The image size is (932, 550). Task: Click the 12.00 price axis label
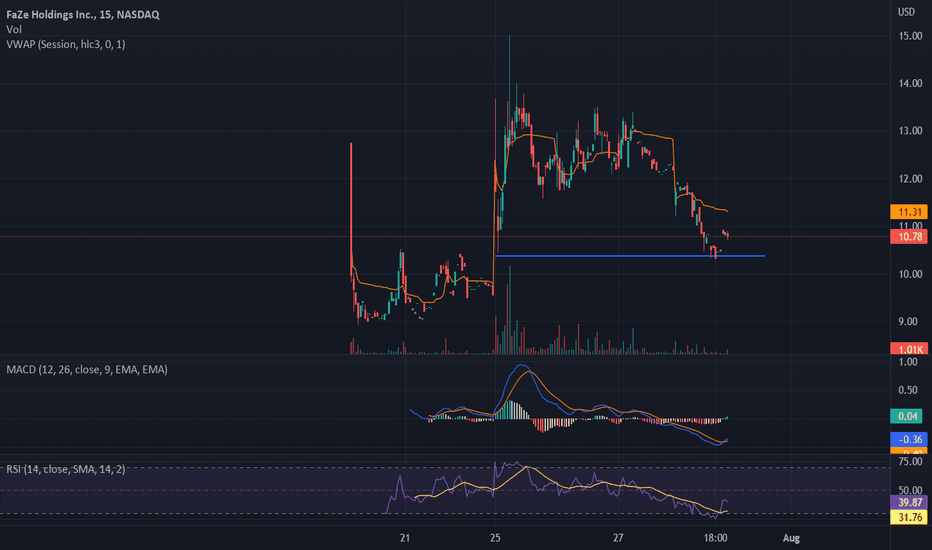click(x=910, y=178)
